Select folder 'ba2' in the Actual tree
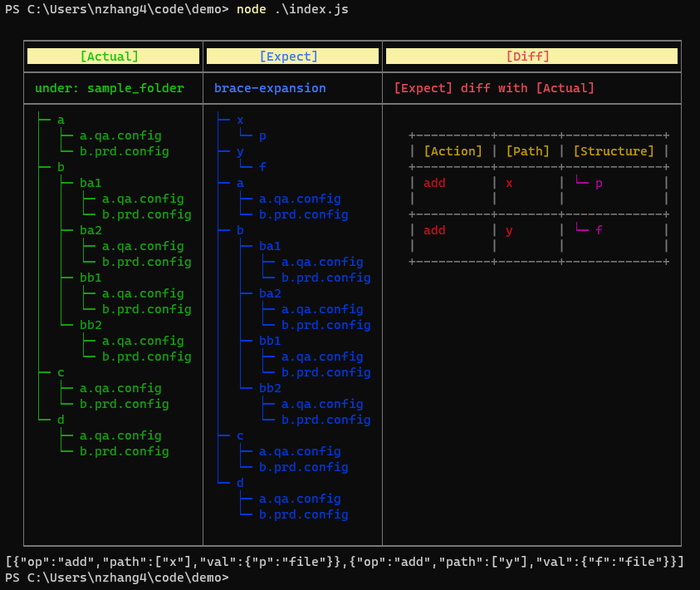 91,230
